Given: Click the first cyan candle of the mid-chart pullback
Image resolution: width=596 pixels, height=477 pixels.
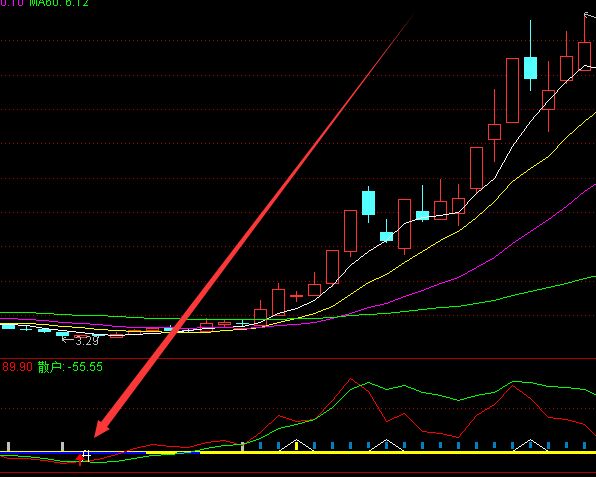Looking at the screenshot, I should [x=368, y=203].
